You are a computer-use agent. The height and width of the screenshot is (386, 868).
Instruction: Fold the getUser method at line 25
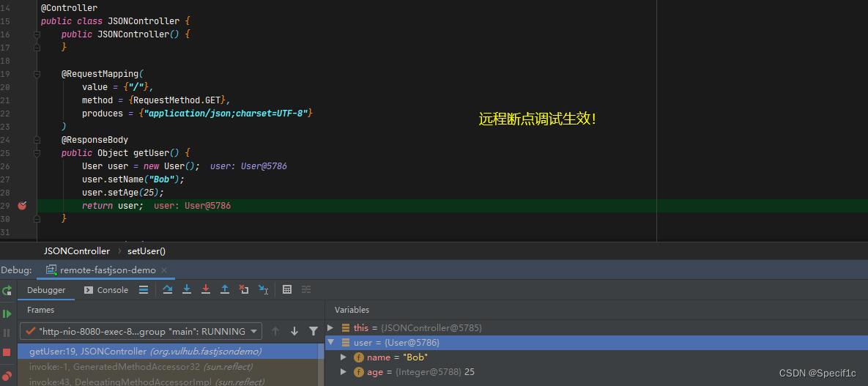point(37,153)
